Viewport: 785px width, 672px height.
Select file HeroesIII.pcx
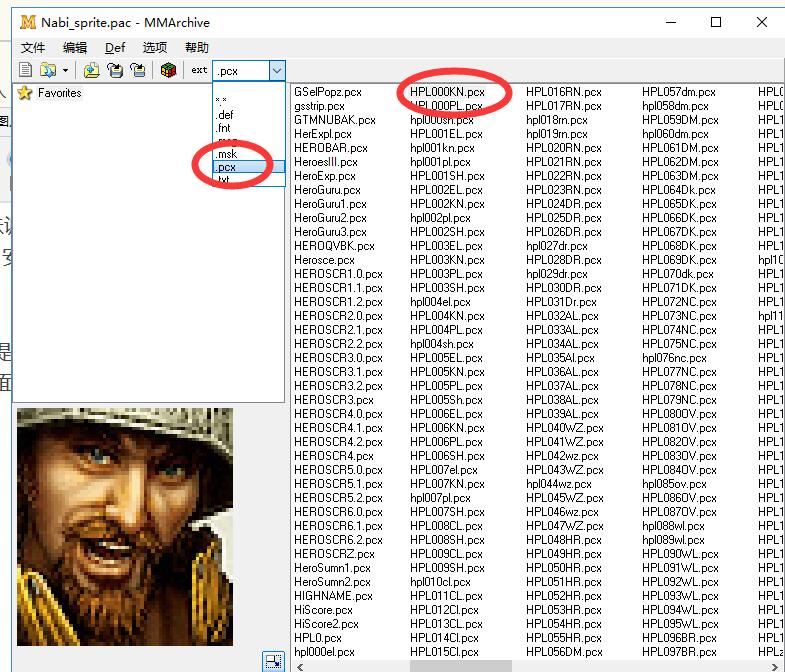point(325,162)
